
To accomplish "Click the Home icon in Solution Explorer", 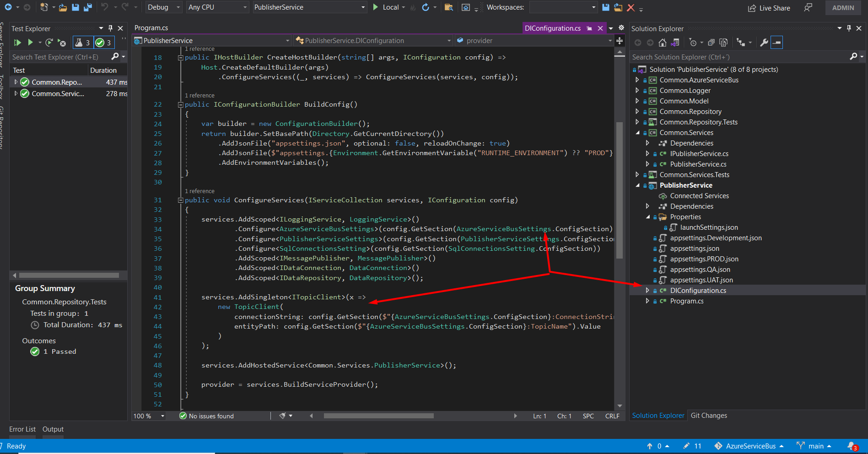I will coord(662,43).
